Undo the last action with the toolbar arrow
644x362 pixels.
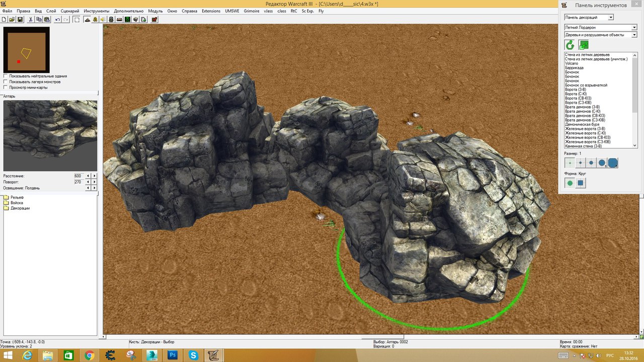57,20
